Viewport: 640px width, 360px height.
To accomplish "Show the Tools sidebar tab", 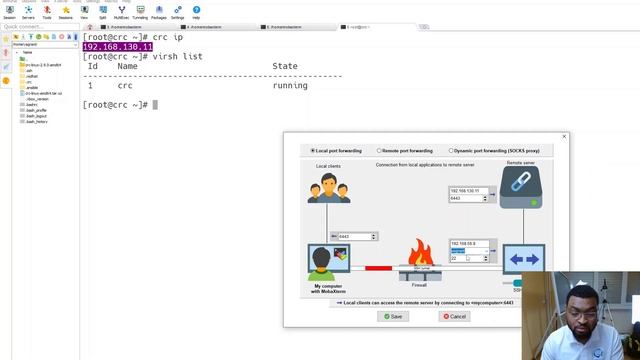I will (x=6, y=53).
